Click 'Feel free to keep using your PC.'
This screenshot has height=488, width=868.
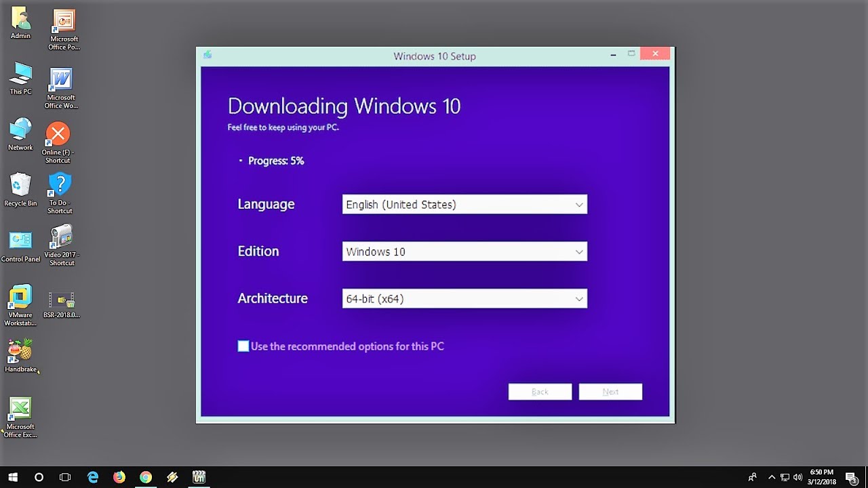point(283,127)
